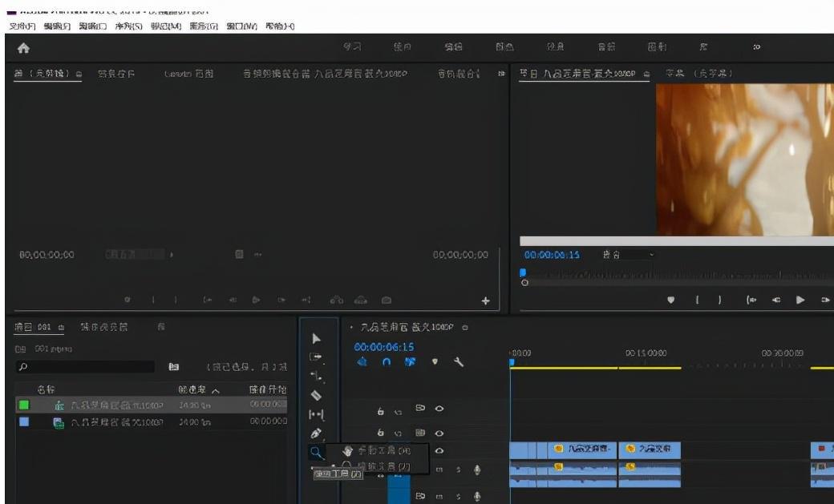Open the Source panel menu
834x504 pixels.
[x=79, y=74]
